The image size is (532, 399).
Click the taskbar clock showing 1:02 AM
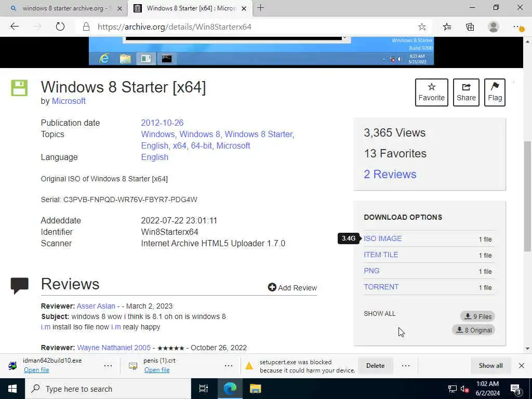point(487,389)
